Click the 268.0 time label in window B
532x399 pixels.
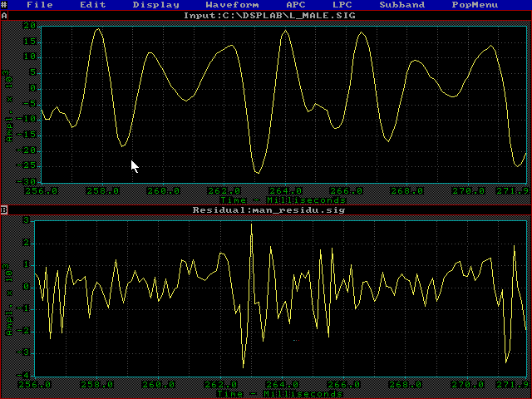[x=406, y=385]
